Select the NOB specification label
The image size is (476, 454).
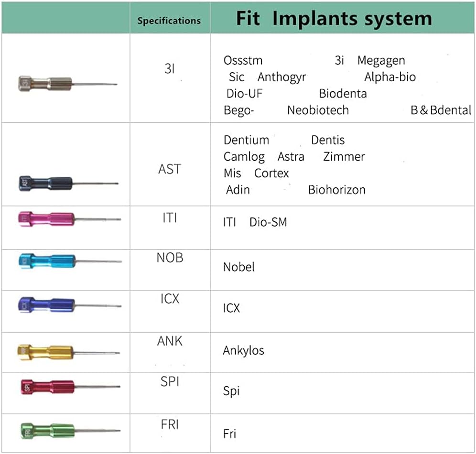170,258
